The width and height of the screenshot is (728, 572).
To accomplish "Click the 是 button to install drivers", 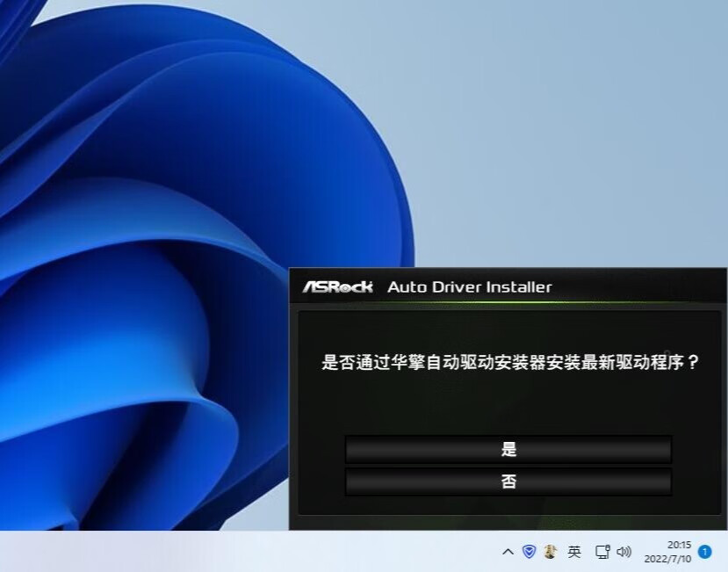I will click(508, 449).
